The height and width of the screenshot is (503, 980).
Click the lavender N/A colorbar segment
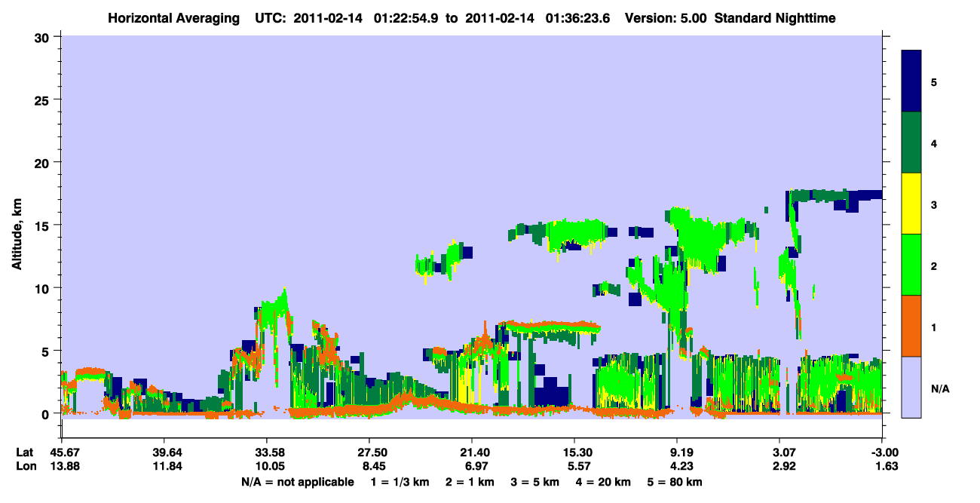click(911, 387)
